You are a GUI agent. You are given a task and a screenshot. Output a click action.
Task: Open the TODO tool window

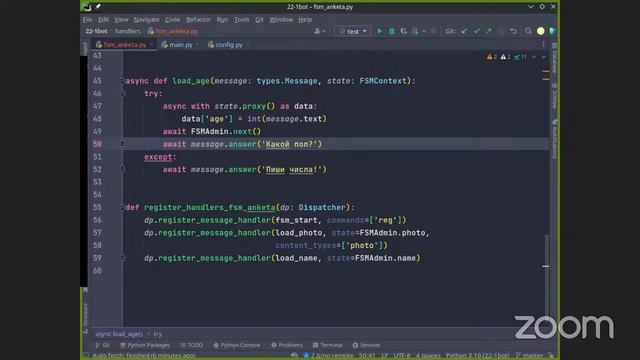point(192,345)
